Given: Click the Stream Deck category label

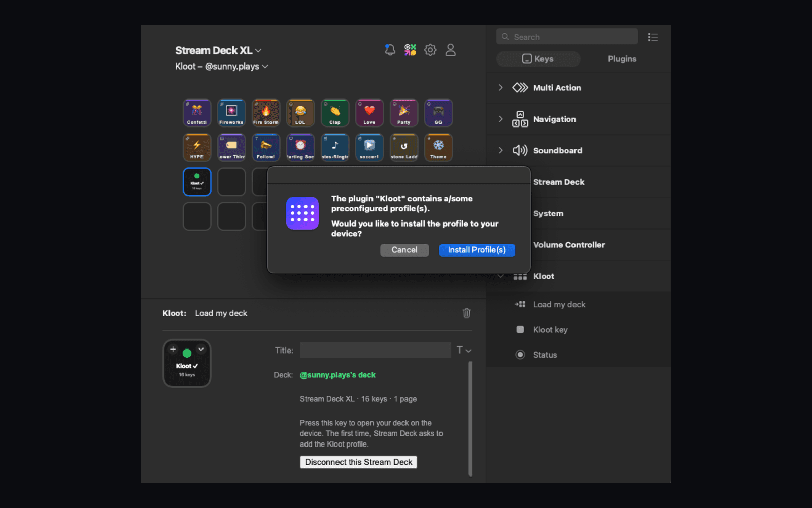Looking at the screenshot, I should [x=559, y=182].
